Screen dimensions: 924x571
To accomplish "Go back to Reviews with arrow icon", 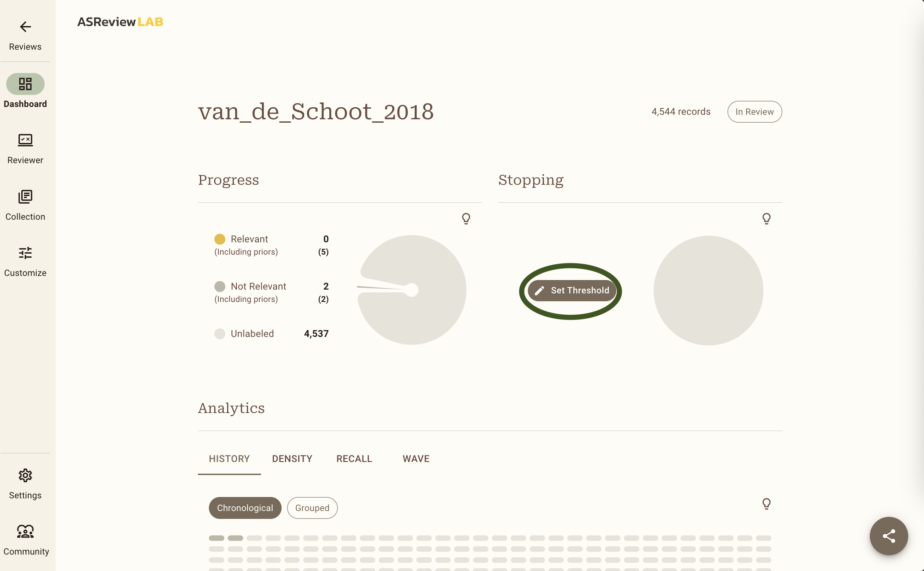I will click(x=25, y=27).
